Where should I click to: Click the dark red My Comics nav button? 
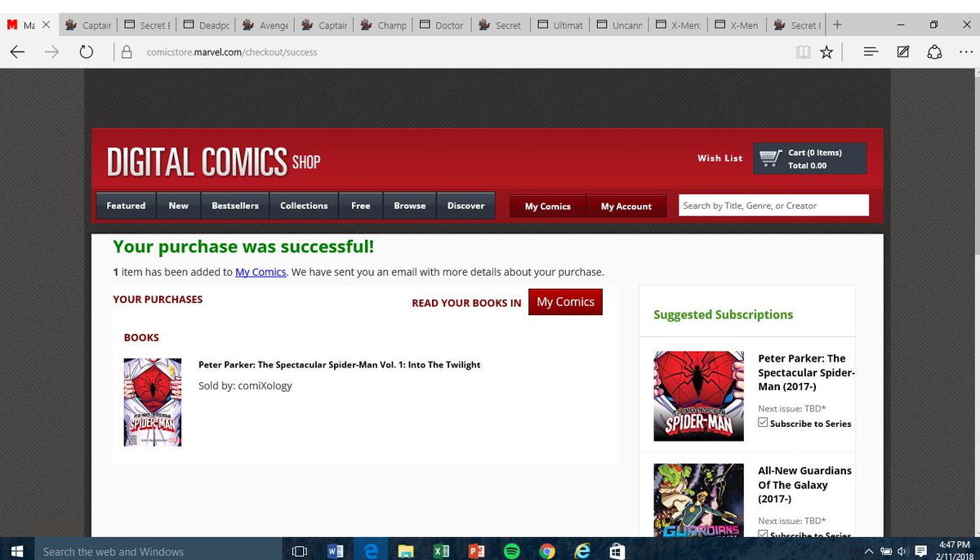tap(548, 207)
